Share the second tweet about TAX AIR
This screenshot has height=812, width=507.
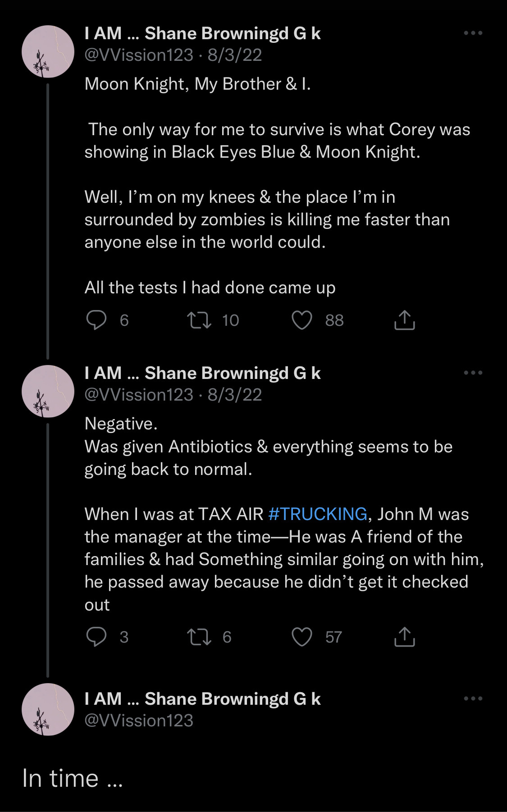pos(404,637)
